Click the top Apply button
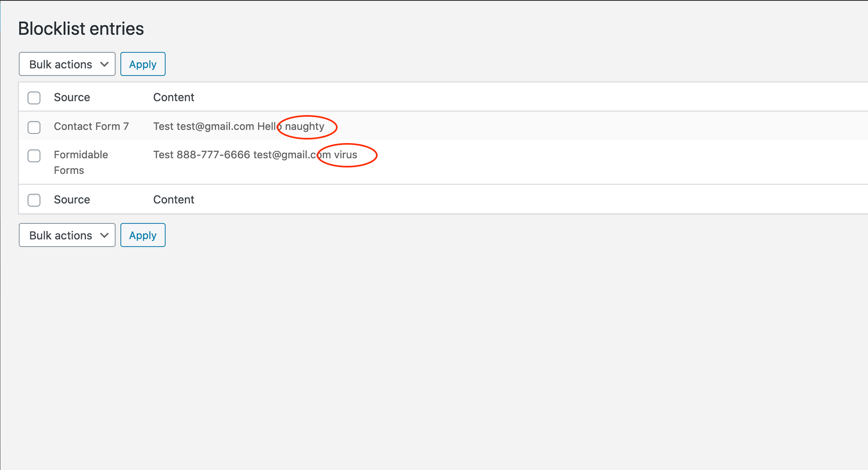 (143, 64)
